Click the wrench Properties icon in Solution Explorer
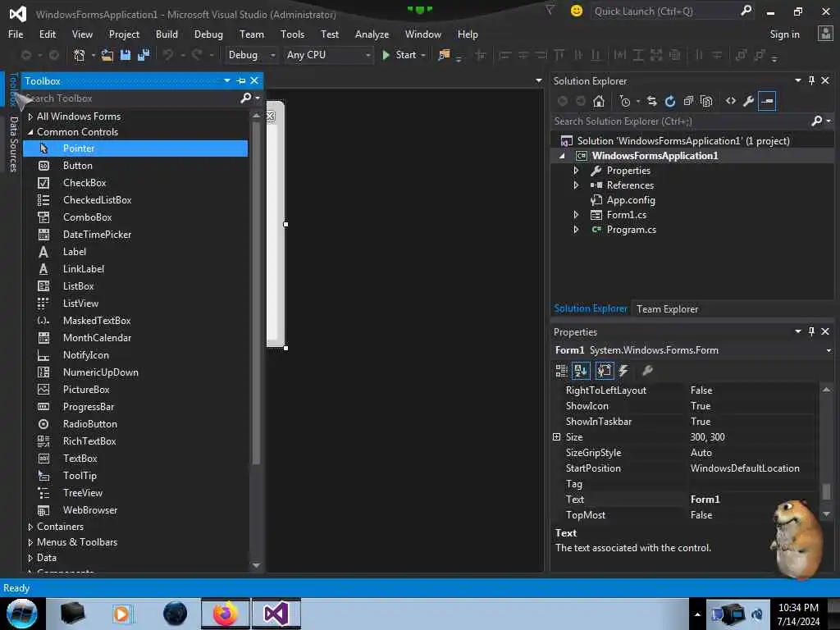The width and height of the screenshot is (840, 630). (748, 101)
